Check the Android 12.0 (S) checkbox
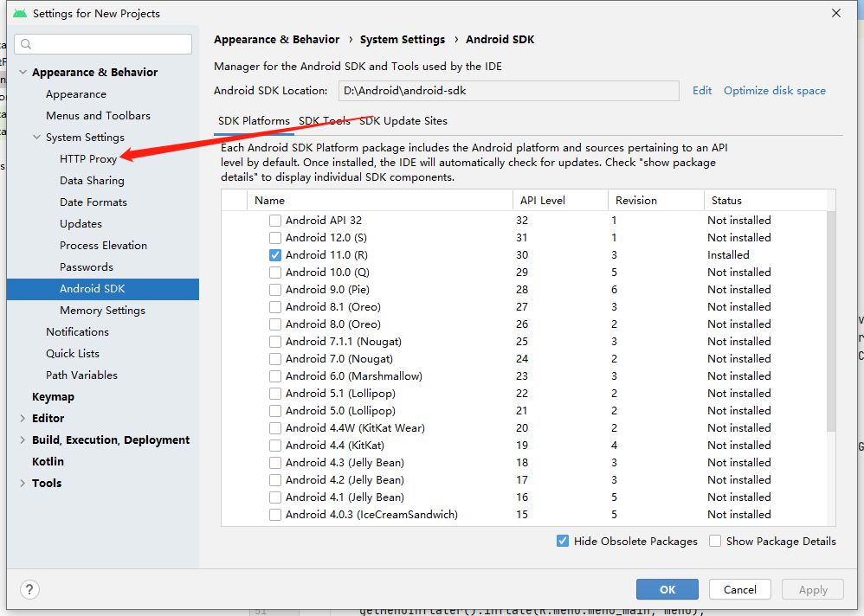Viewport: 864px width, 616px height. point(275,238)
